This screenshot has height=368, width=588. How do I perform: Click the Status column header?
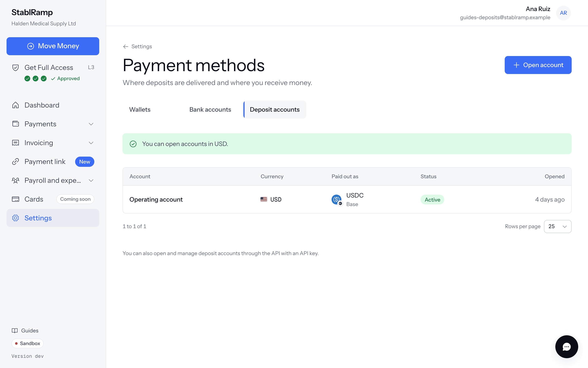pyautogui.click(x=428, y=176)
